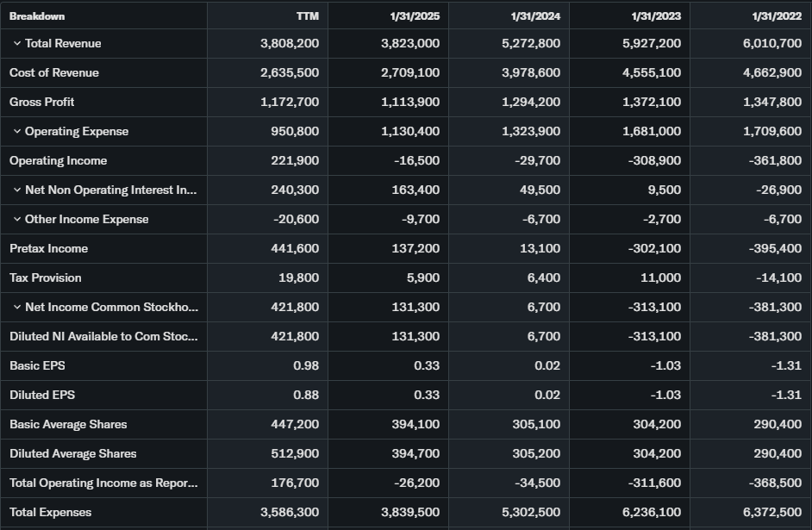Select the Pretax Income row label
812x530 pixels.
click(x=48, y=249)
